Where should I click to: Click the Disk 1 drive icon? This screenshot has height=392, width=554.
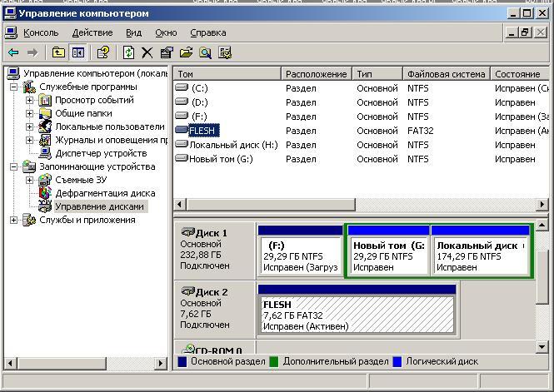pos(187,233)
